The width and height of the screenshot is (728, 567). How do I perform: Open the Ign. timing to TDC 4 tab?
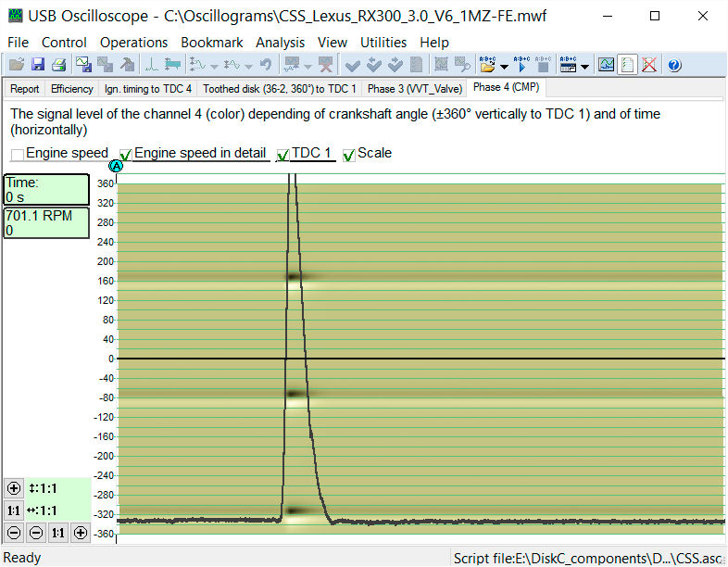147,89
